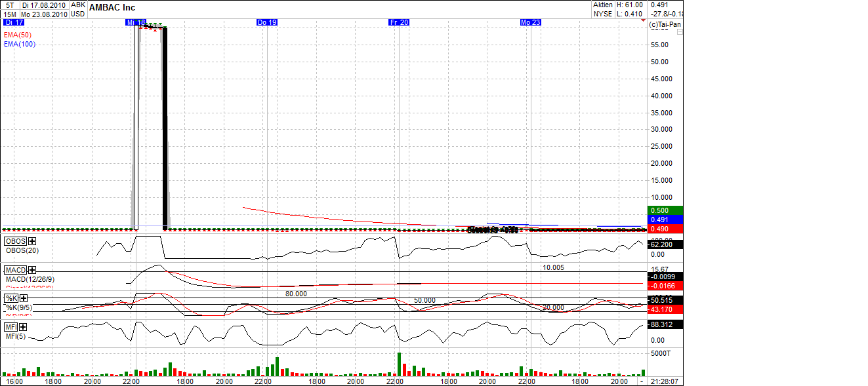Expand the MACD indicator plus icon
The width and height of the screenshot is (868, 386).
(32, 270)
